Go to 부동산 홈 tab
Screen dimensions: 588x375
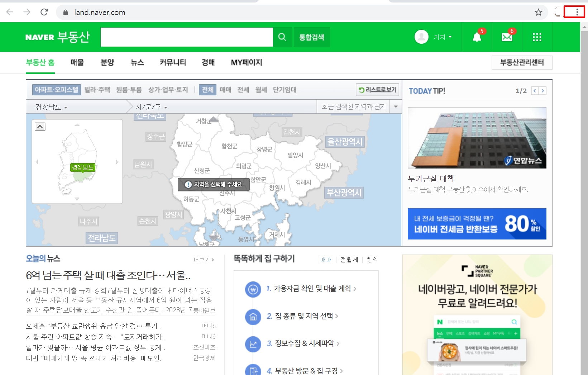pyautogui.click(x=40, y=62)
